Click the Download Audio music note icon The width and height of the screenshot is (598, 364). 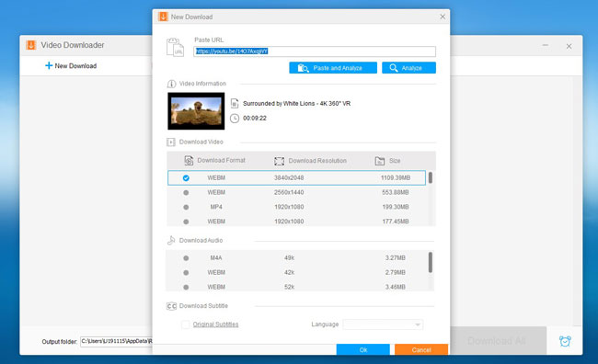[x=171, y=240]
